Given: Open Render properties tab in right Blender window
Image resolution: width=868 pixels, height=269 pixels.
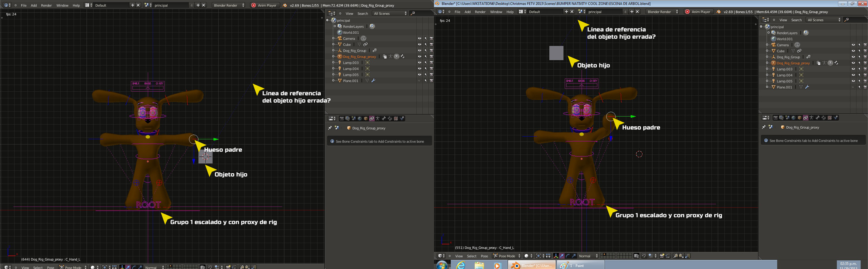Looking at the screenshot, I should (776, 118).
